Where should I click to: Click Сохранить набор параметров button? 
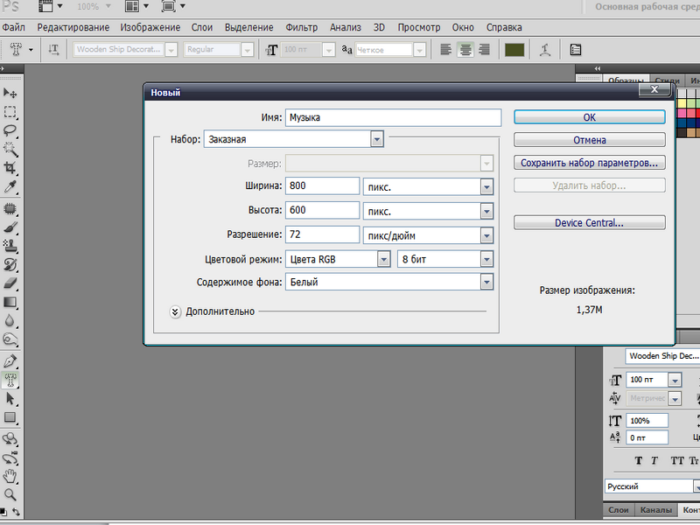(589, 163)
